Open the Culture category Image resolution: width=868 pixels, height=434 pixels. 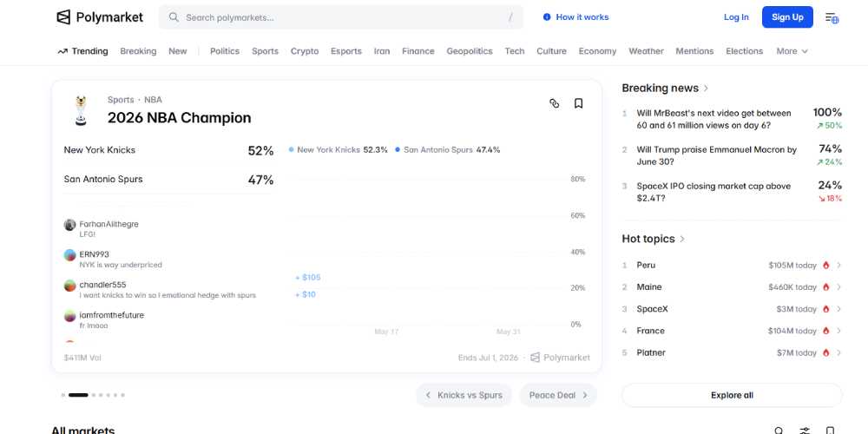pyautogui.click(x=551, y=51)
